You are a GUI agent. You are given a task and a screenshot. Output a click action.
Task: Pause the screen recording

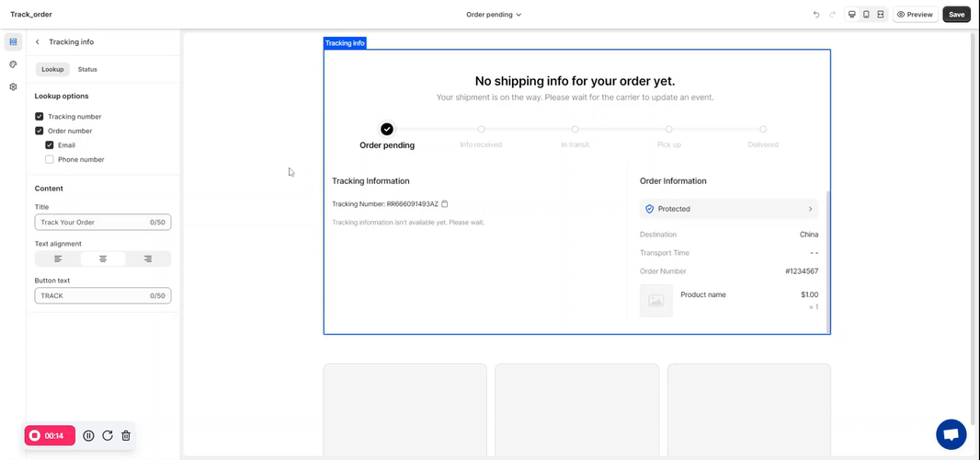(x=88, y=435)
